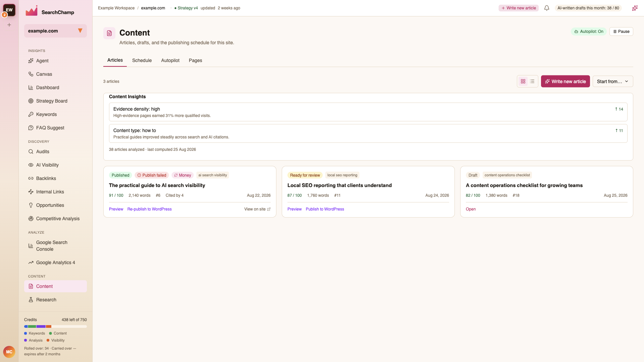Open Google Analytics 4
The image size is (644, 362).
coord(55,262)
